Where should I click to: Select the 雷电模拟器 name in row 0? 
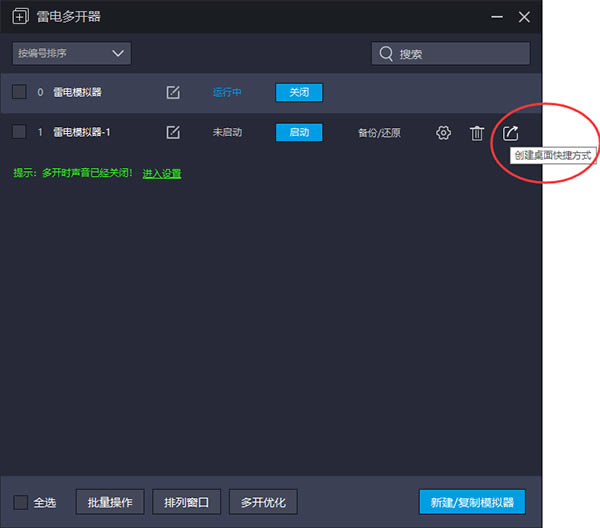77,92
